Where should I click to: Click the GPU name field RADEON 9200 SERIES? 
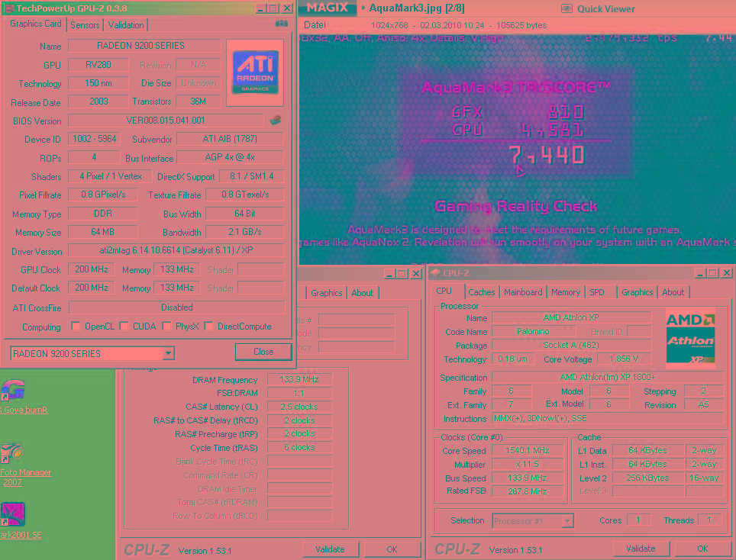[x=144, y=46]
